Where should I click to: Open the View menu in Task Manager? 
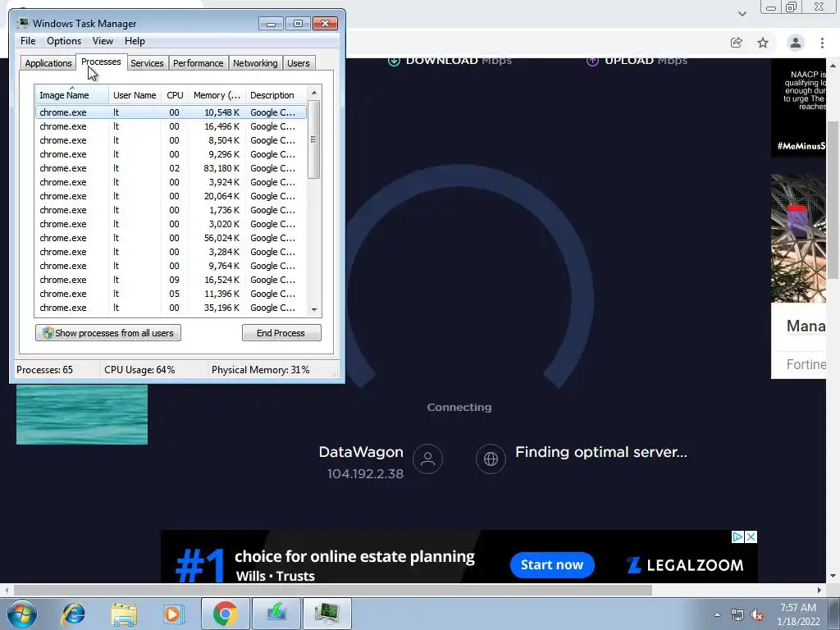(x=103, y=41)
